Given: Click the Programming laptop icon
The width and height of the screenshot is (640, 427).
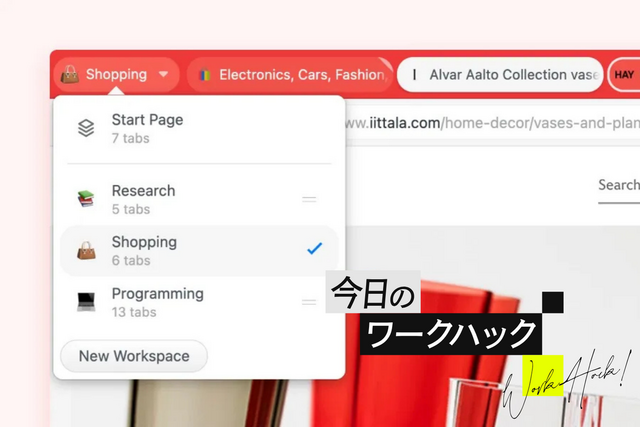Looking at the screenshot, I should click(x=86, y=302).
